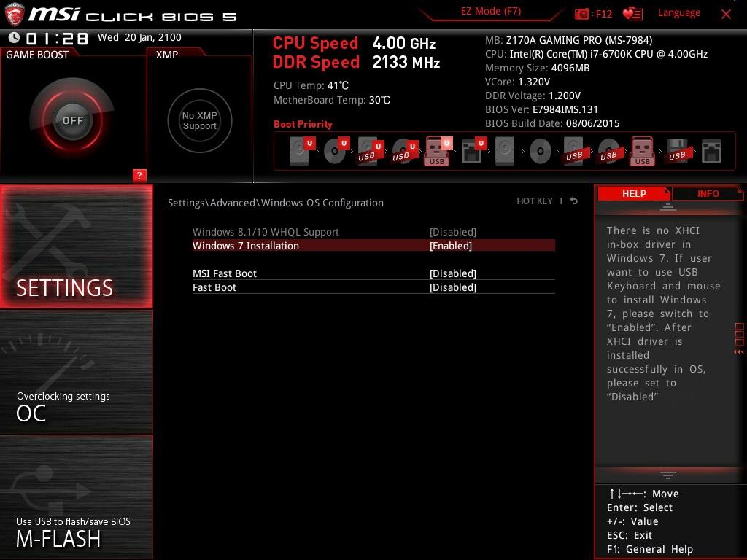747x560 pixels.
Task: Open Windows 8.1/10 WHQL Support options
Action: tap(452, 232)
